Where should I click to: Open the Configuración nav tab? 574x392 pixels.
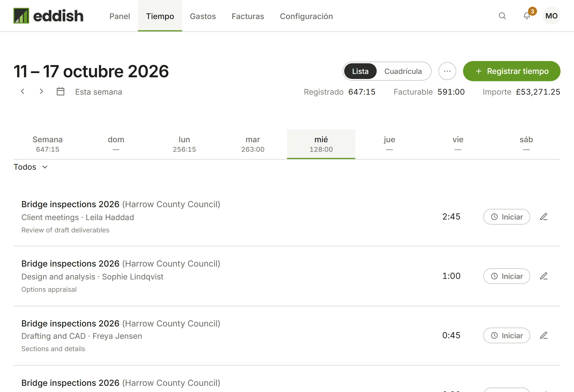coord(306,16)
